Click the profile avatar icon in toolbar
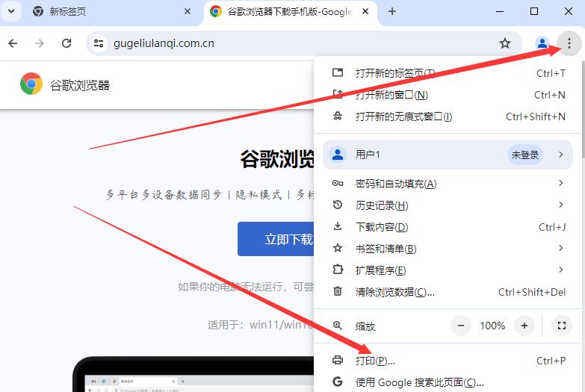This screenshot has height=392, width=585. [542, 43]
